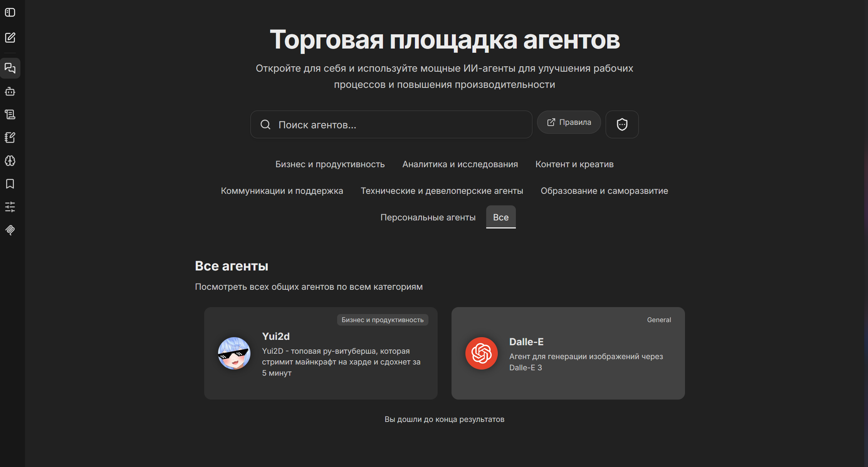This screenshot has width=868, height=467.
Task: Click the magnifier icon in search box
Action: [265, 124]
